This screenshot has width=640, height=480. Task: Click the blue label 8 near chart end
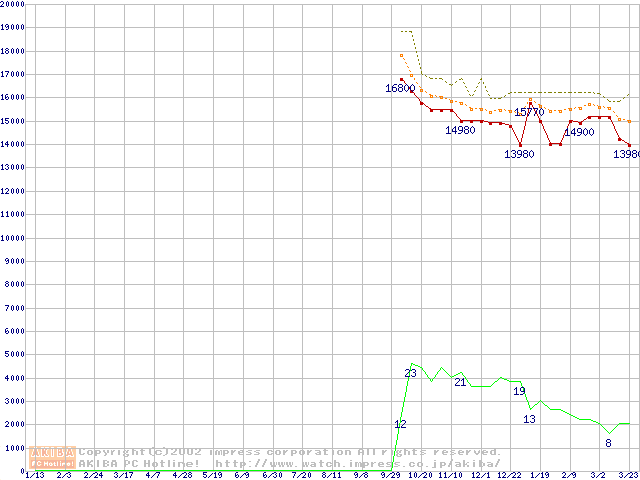608,443
